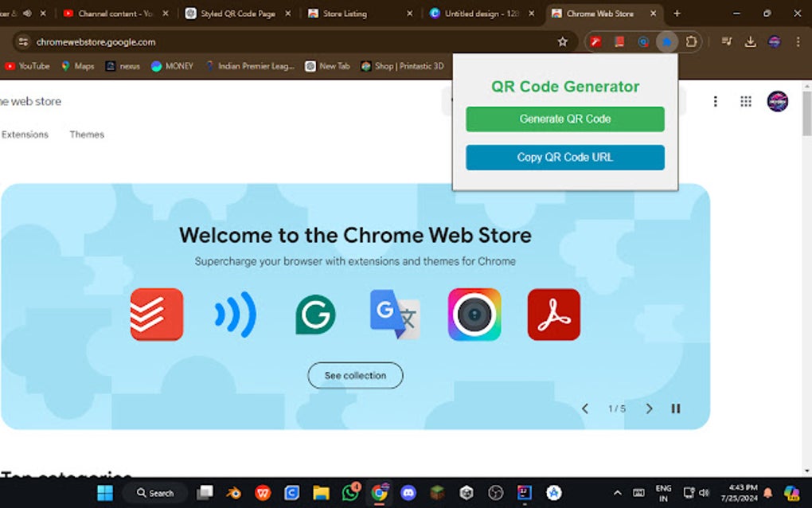Open Task View in taskbar
The height and width of the screenshot is (508, 812).
(205, 493)
